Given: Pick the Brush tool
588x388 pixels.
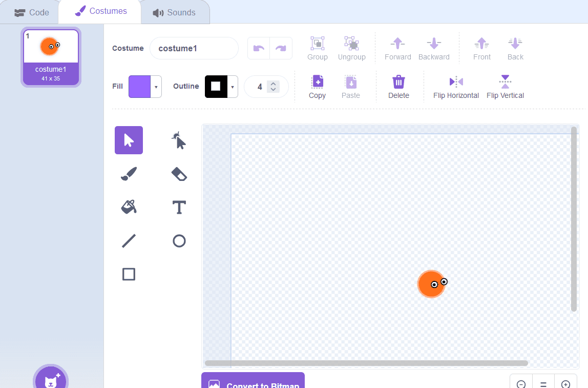Looking at the screenshot, I should click(129, 173).
